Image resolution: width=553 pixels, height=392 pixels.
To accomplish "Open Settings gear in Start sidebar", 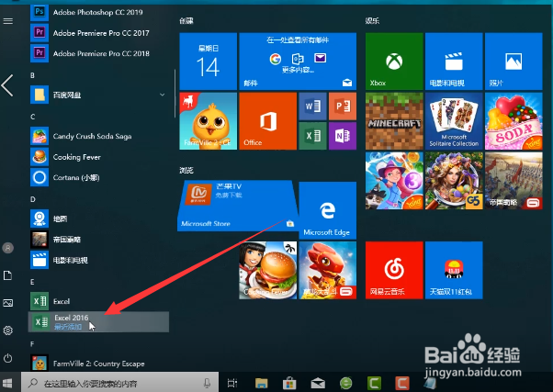I will [x=8, y=330].
